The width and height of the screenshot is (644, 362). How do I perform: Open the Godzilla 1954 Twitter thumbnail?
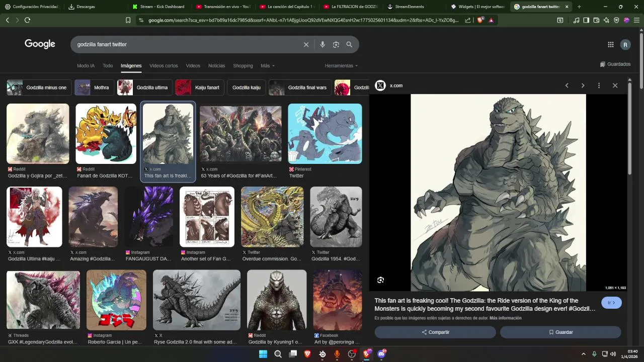pos(336,217)
